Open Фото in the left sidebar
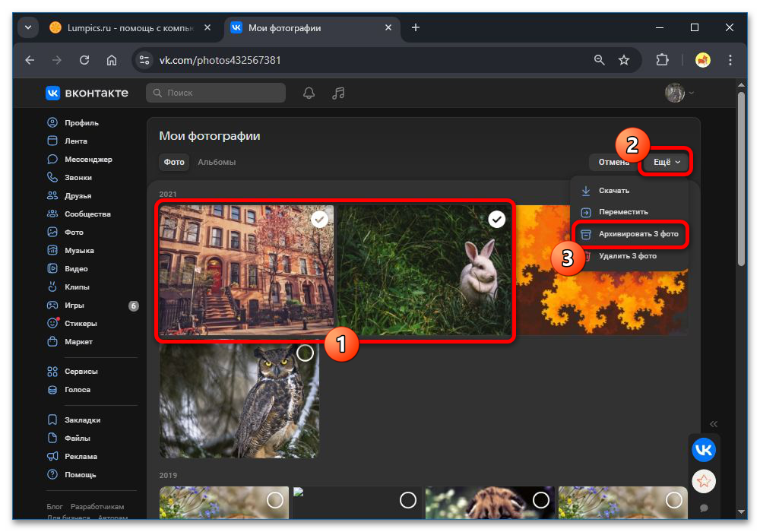 click(65, 232)
